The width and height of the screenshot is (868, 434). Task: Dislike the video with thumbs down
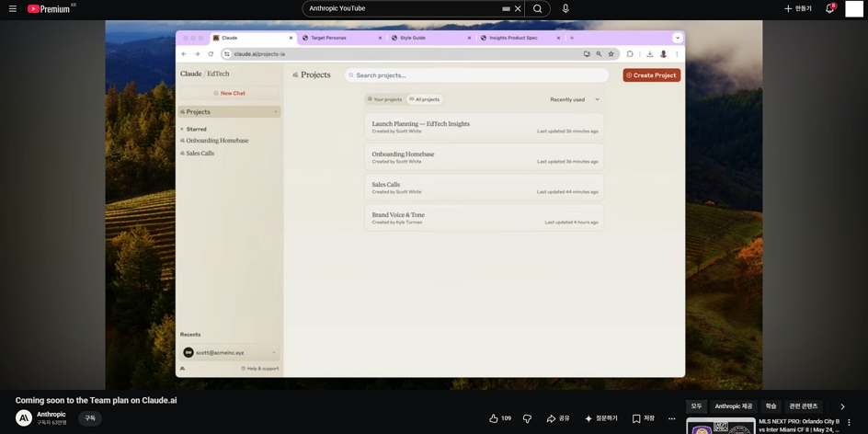[527, 418]
